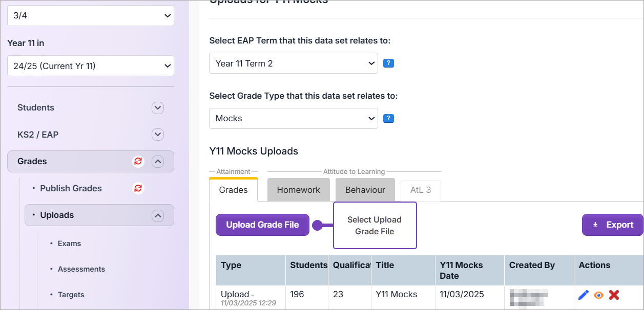This screenshot has height=310, width=644.
Task: Collapse the Grades section chevron
Action: point(158,162)
